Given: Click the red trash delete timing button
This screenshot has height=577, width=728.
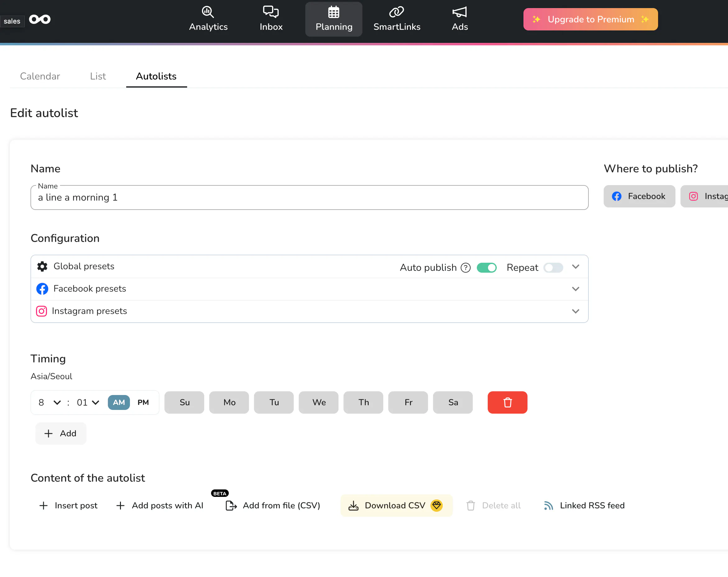Looking at the screenshot, I should [507, 402].
